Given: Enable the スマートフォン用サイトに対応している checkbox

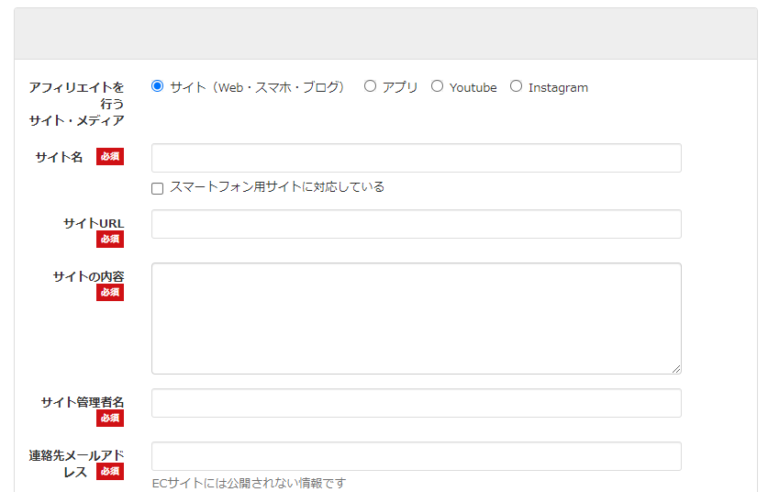Looking at the screenshot, I should 158,188.
